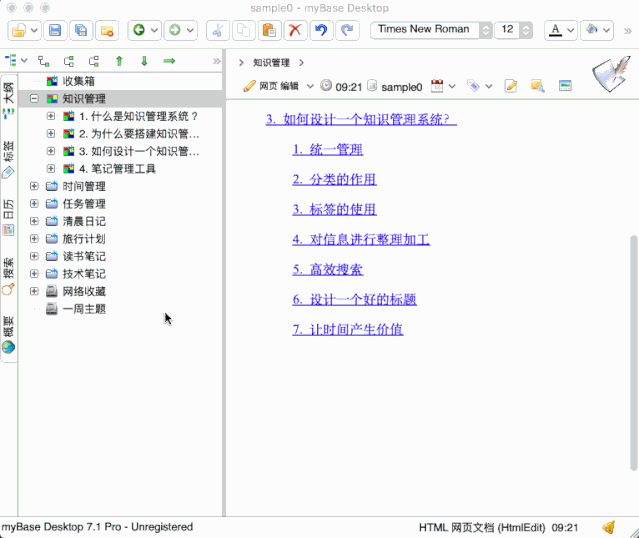The height and width of the screenshot is (538, 639).
Task: Open the font color dropdown arrow
Action: pos(571,30)
